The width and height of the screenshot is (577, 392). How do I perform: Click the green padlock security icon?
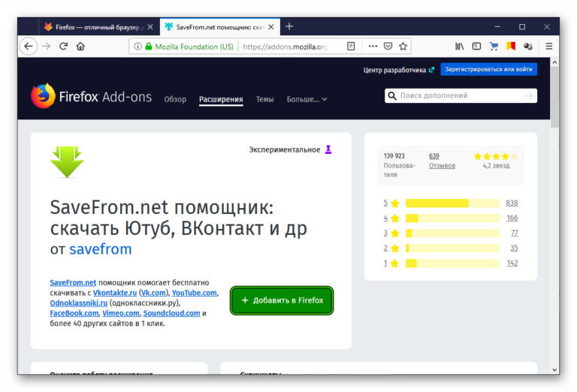tap(149, 47)
